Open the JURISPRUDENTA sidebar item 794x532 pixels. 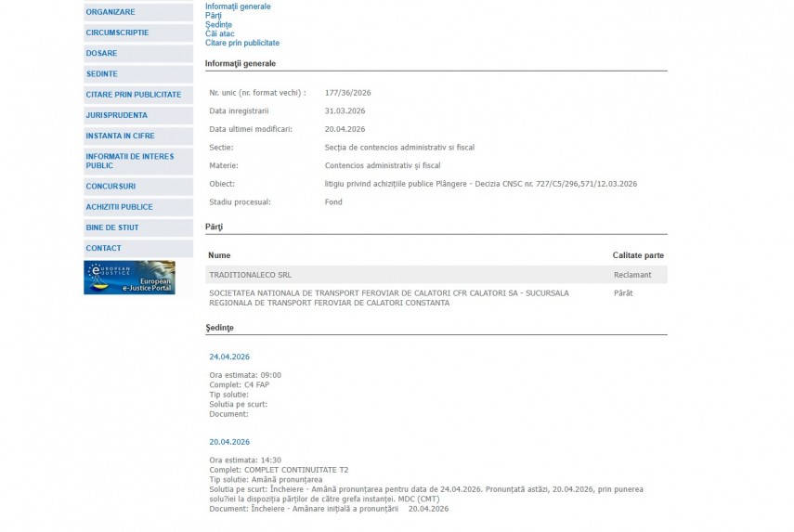coord(116,115)
